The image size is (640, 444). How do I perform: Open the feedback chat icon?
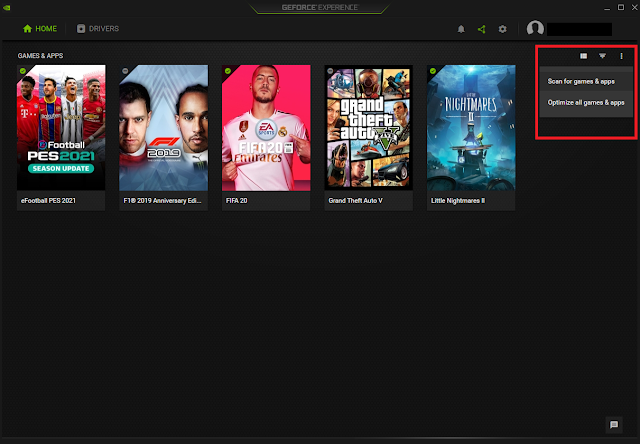[x=614, y=425]
